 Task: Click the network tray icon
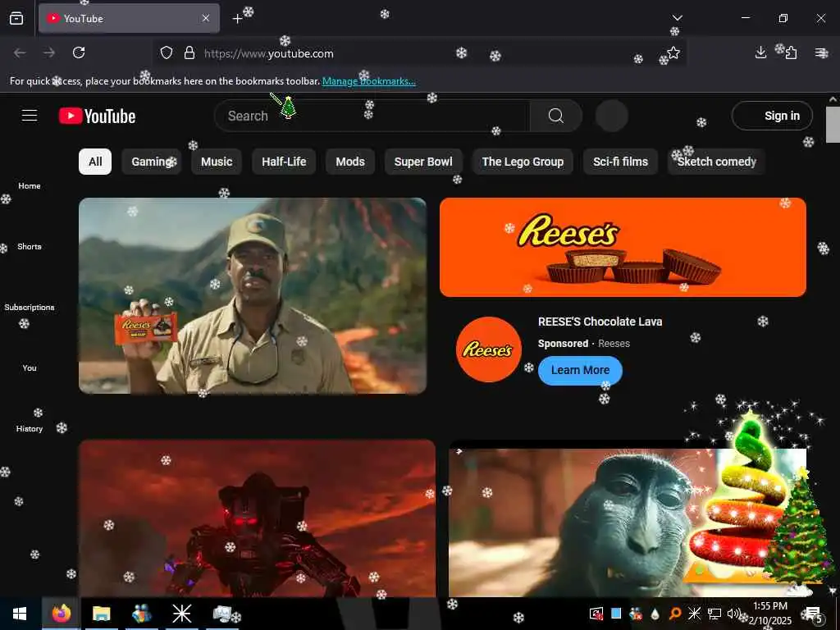click(714, 614)
